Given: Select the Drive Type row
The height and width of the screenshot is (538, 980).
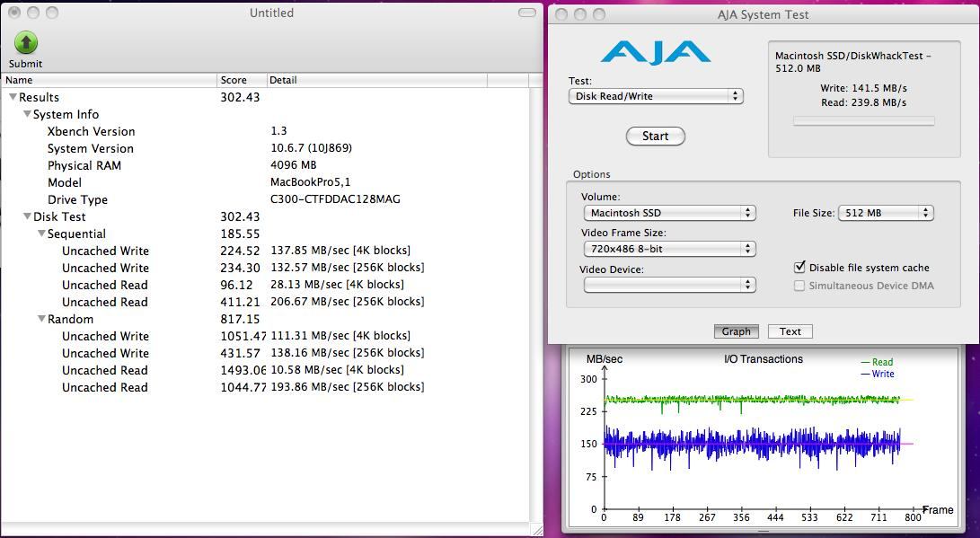Looking at the screenshot, I should pos(265,200).
